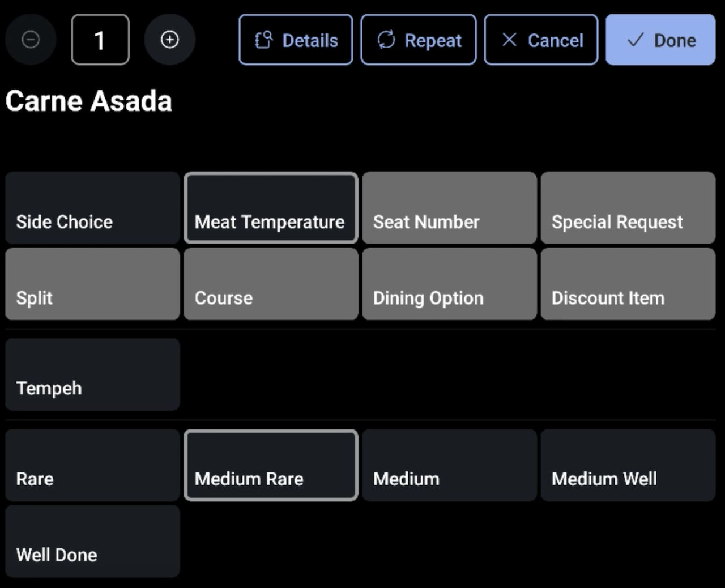
Task: Click the Discount Item tab
Action: click(x=628, y=284)
